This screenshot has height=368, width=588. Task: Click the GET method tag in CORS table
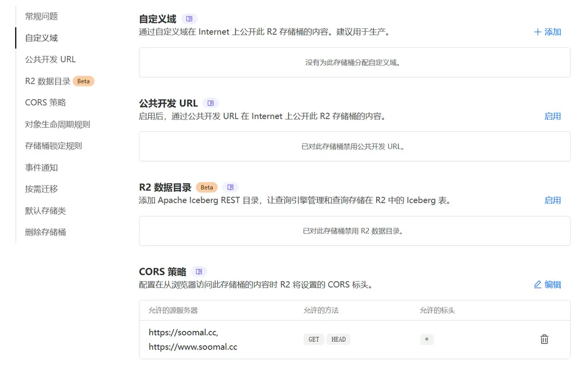[313, 339]
